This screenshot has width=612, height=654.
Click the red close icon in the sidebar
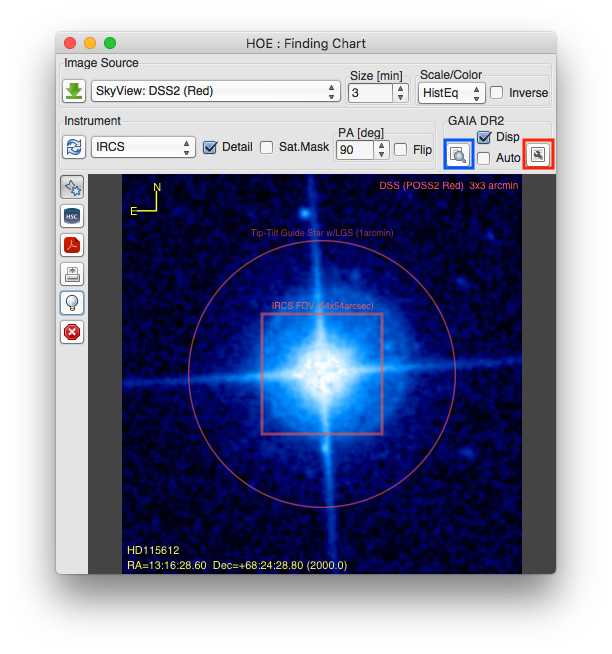(72, 331)
